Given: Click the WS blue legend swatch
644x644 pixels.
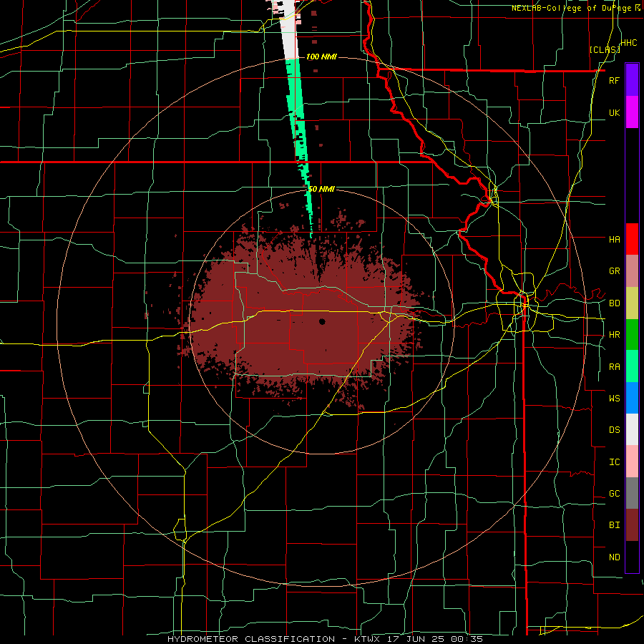Looking at the screenshot, I should (632, 398).
